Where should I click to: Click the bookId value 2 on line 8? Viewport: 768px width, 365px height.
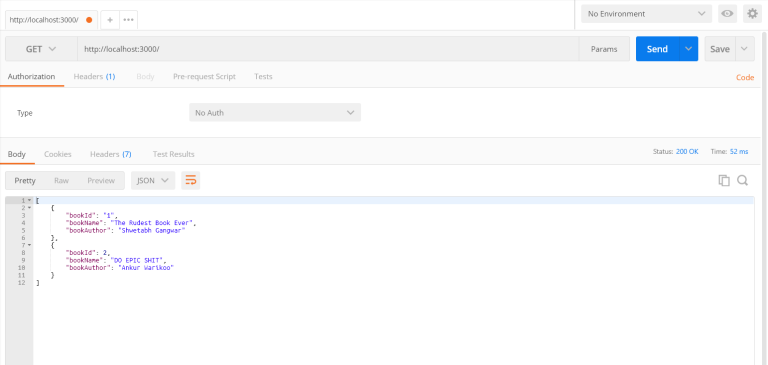(105, 253)
